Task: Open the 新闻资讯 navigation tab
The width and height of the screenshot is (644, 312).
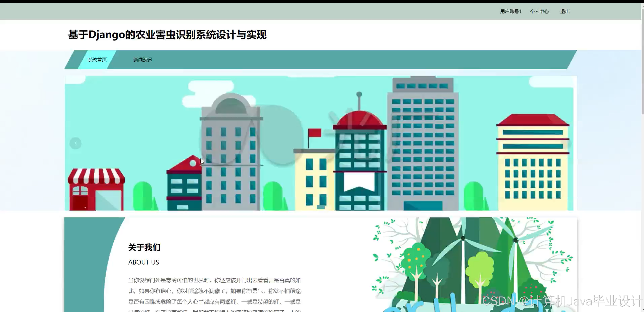Action: point(143,59)
